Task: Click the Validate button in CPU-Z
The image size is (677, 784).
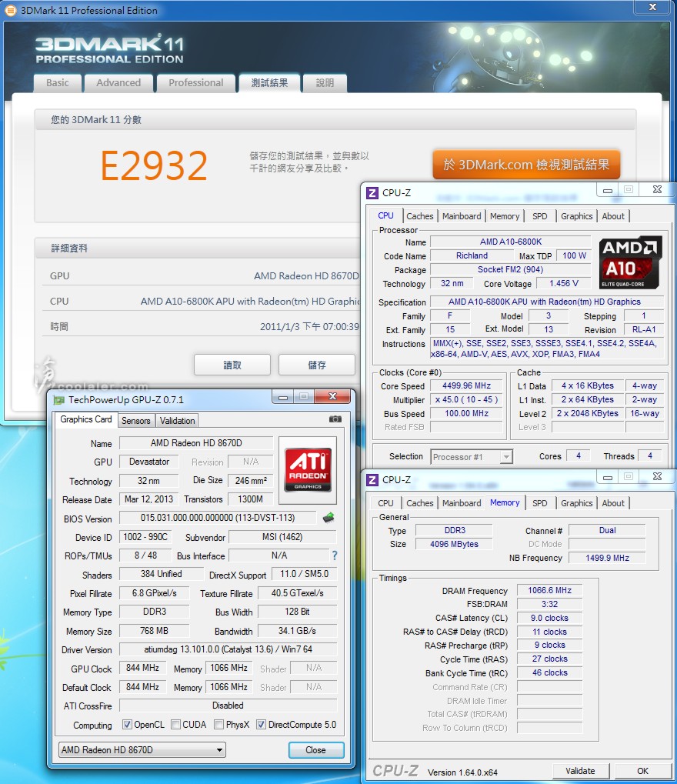Action: tap(581, 771)
